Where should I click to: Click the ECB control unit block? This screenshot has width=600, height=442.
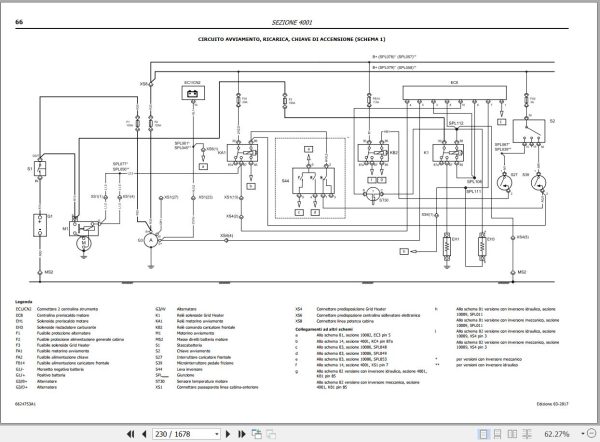(x=454, y=93)
